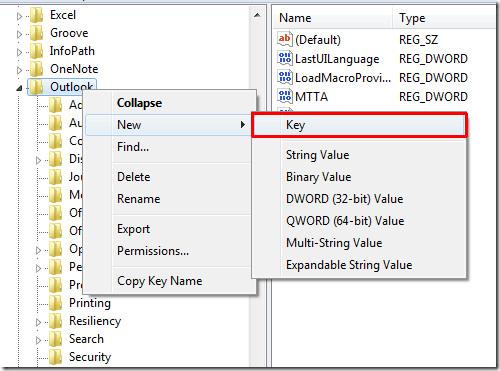Select DWORD (32-bit) Value option

coord(344,199)
